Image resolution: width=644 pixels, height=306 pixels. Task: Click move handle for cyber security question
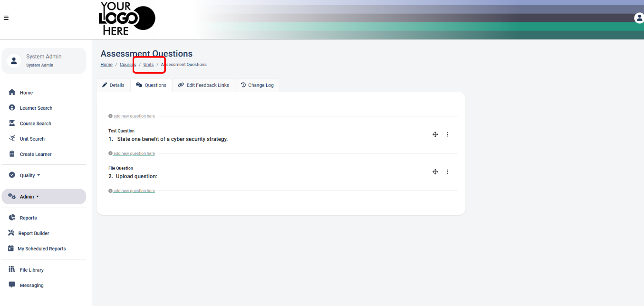pos(435,134)
